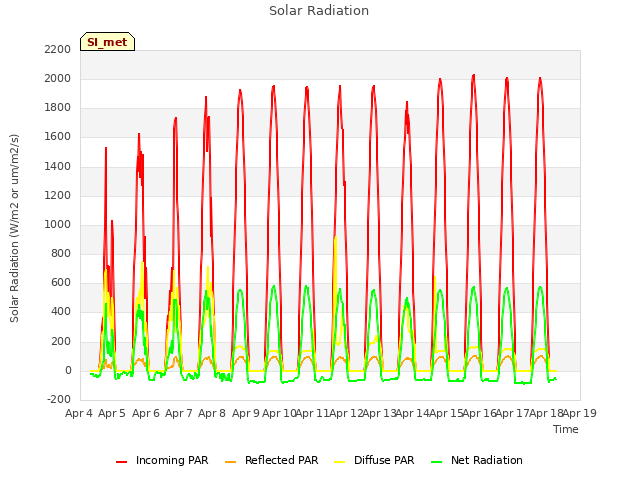Click the 2200 y-axis tick value
Screen dimensions: 640x480
58,49
